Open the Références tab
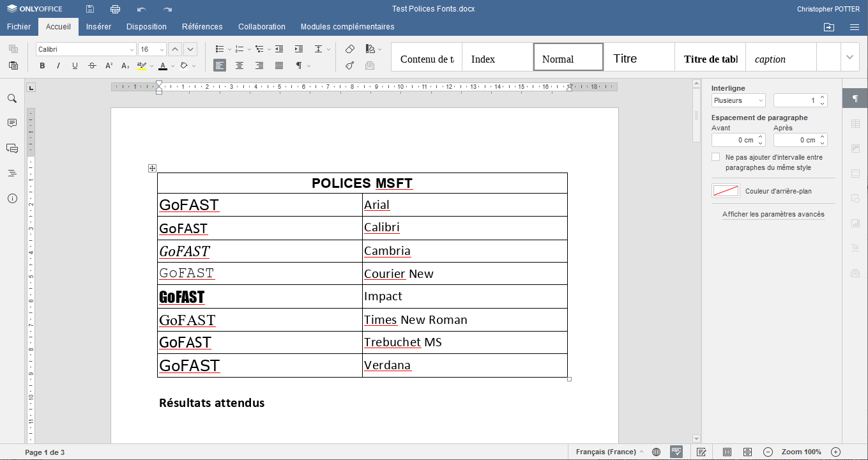The height and width of the screenshot is (460, 868). (202, 27)
